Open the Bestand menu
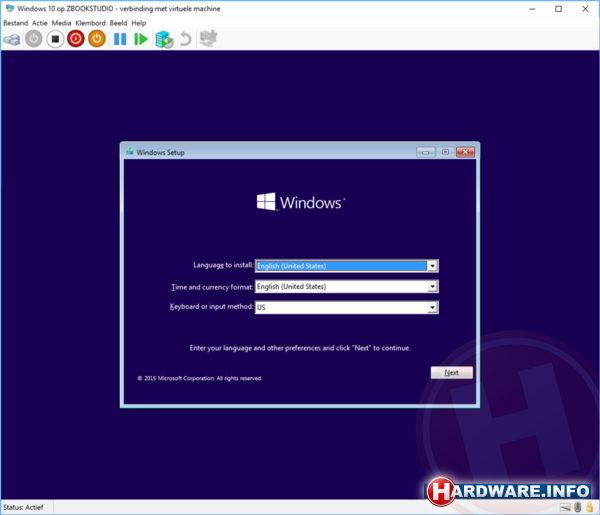600x515 pixels. click(16, 23)
